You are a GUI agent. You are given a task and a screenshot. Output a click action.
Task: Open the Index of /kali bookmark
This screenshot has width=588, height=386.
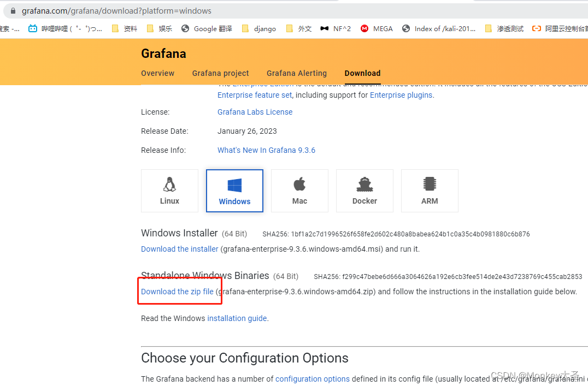pyautogui.click(x=439, y=28)
